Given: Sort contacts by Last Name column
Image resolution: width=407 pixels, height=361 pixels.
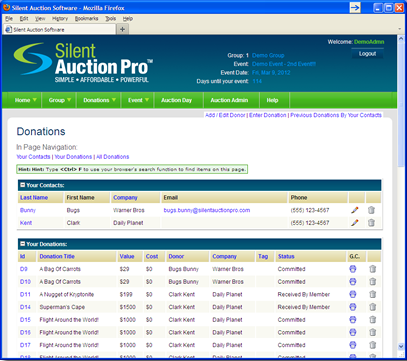Looking at the screenshot, I should (x=34, y=197).
